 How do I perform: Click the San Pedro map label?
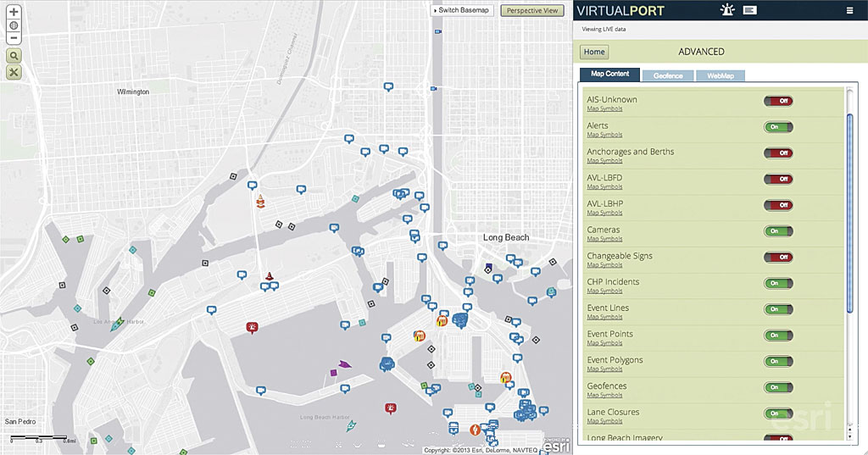click(x=20, y=421)
